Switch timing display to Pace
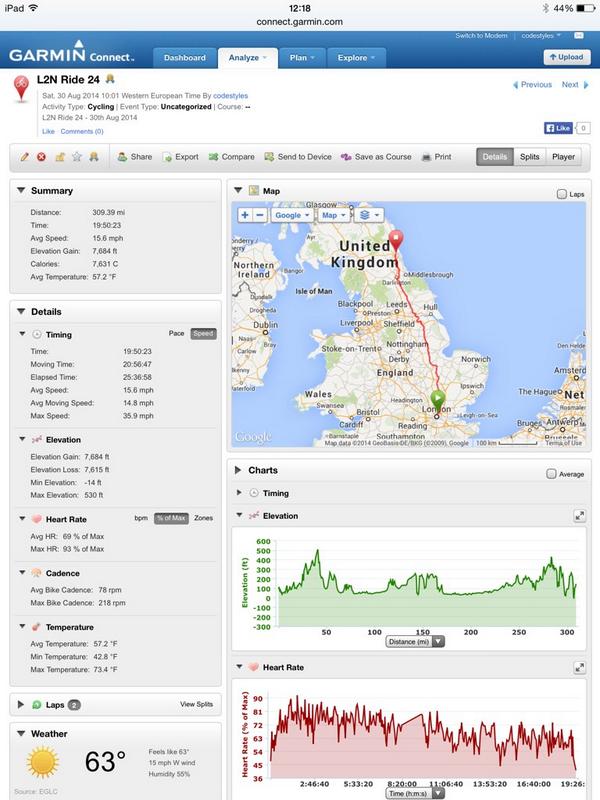This screenshot has width=600, height=800. [177, 334]
